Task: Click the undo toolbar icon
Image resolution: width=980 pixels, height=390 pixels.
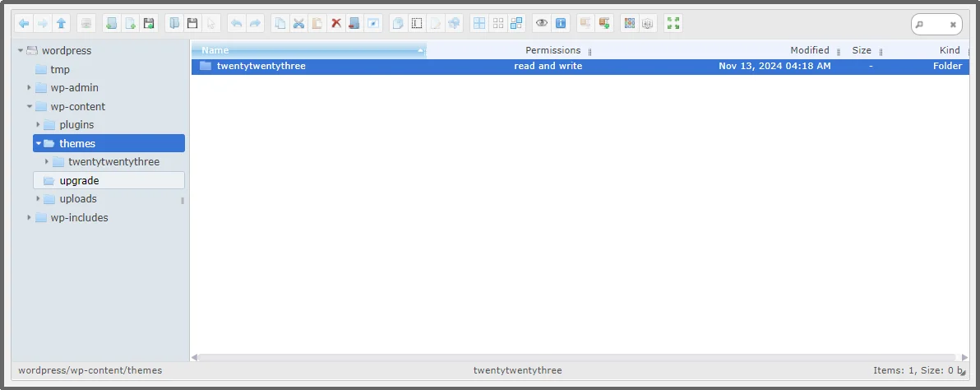Action: pos(236,24)
